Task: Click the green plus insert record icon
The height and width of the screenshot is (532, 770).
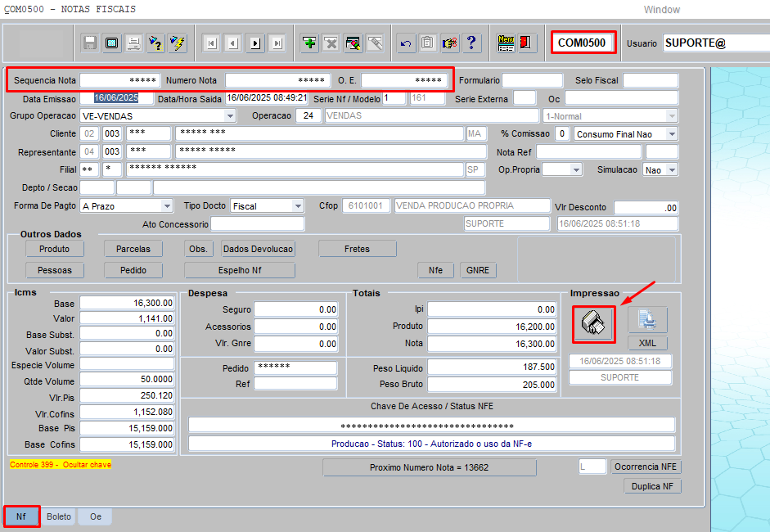Action: [309, 43]
